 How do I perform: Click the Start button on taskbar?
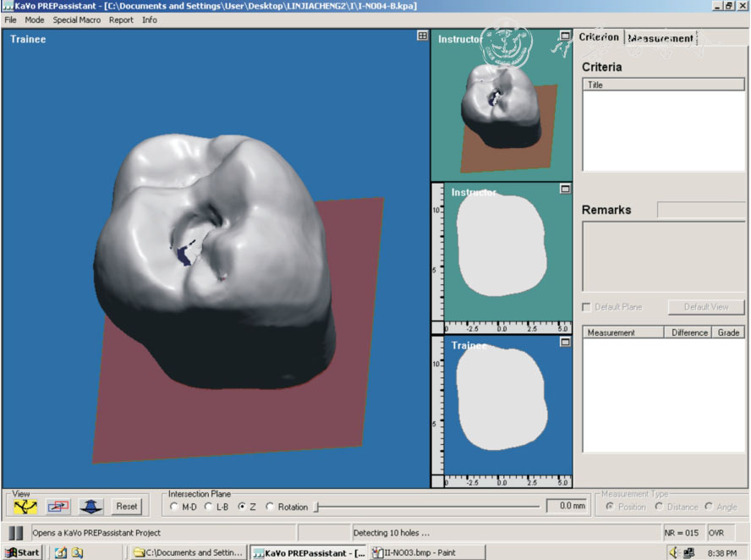pos(23,552)
